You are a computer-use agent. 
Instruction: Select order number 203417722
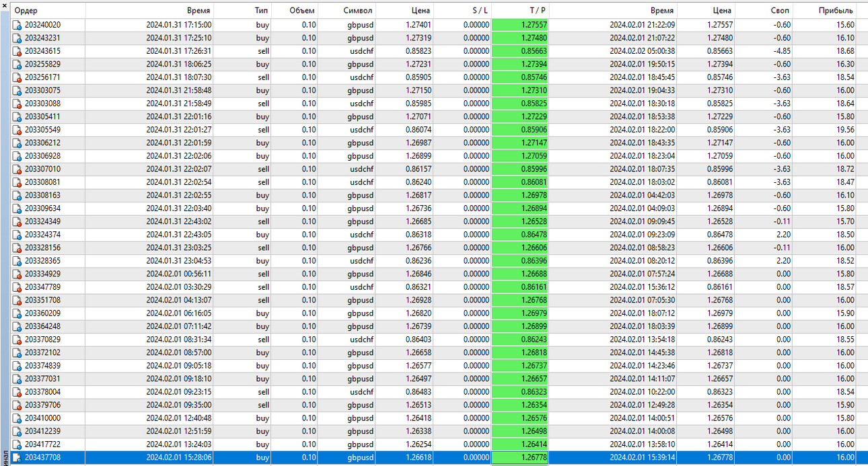(x=42, y=444)
